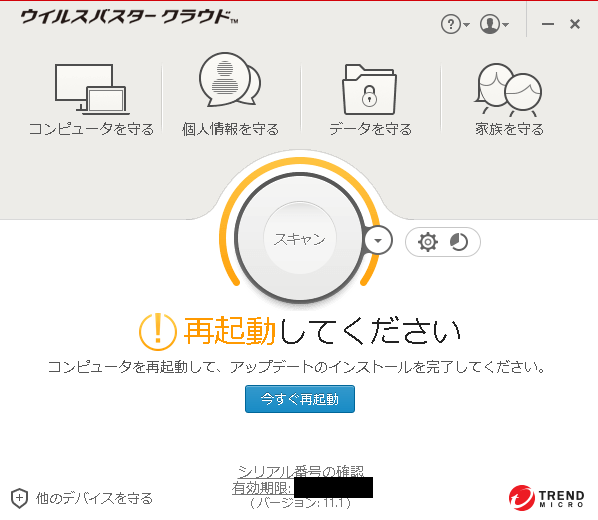Open settings via the gear icon

(x=428, y=242)
